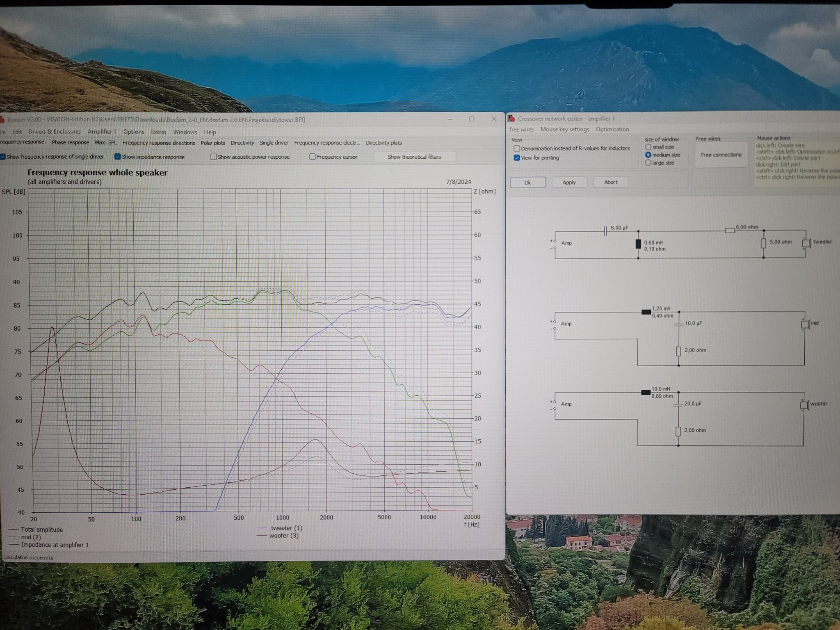
Task: Open the Options menu
Action: tap(134, 132)
